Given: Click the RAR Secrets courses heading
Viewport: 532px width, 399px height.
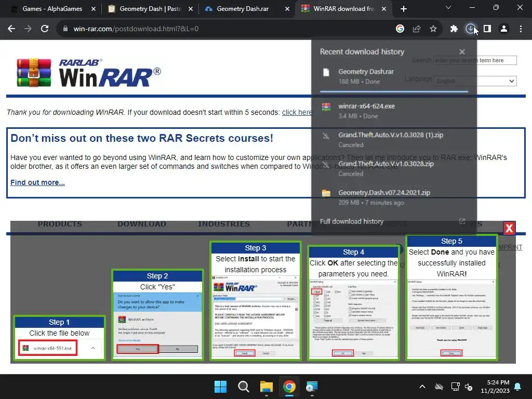Looking at the screenshot, I should coord(142,138).
